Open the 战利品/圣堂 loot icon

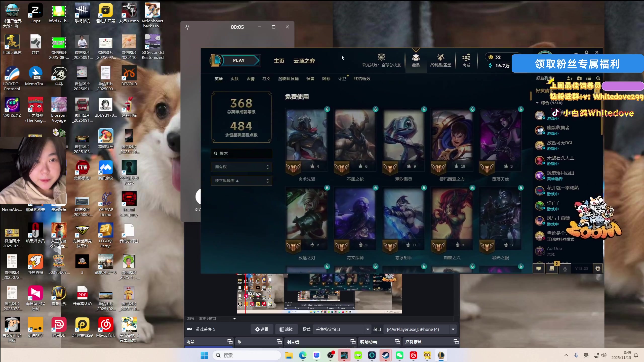click(441, 59)
